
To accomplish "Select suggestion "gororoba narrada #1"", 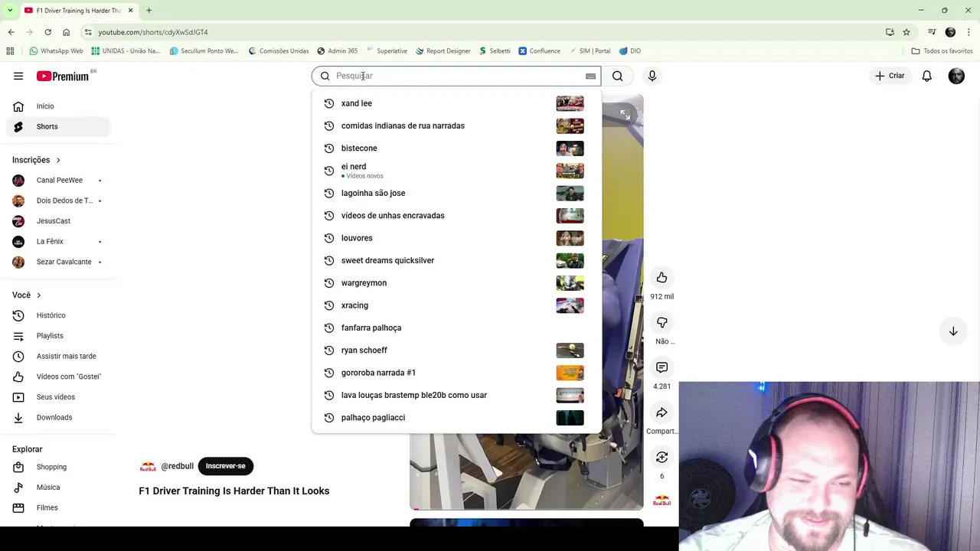I will tap(456, 373).
